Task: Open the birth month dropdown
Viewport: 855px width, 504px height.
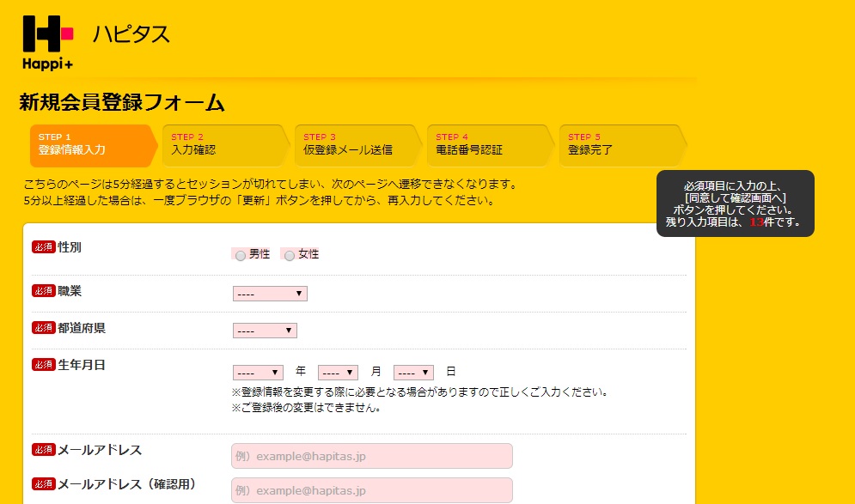Action: point(338,373)
